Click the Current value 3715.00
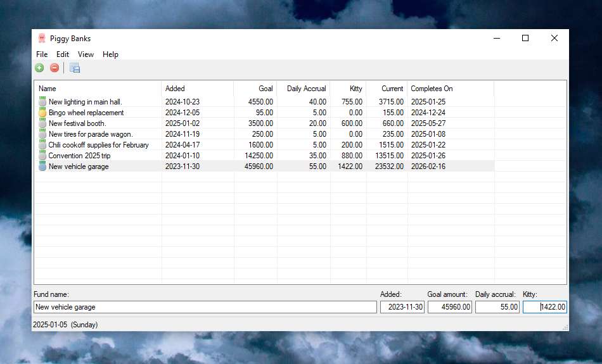The width and height of the screenshot is (602, 364). 391,102
